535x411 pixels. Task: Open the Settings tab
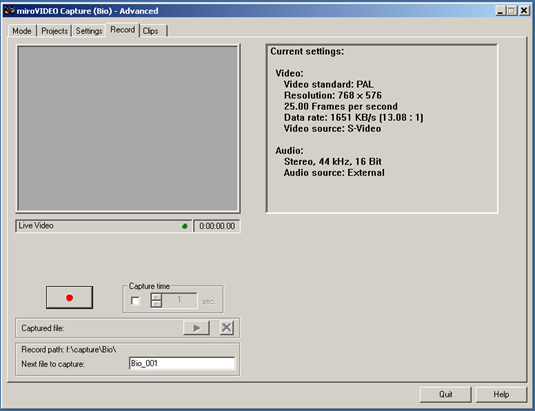point(89,31)
